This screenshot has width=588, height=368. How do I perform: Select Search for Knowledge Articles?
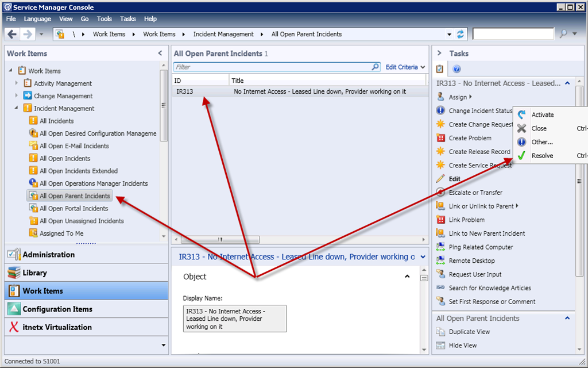click(x=490, y=288)
